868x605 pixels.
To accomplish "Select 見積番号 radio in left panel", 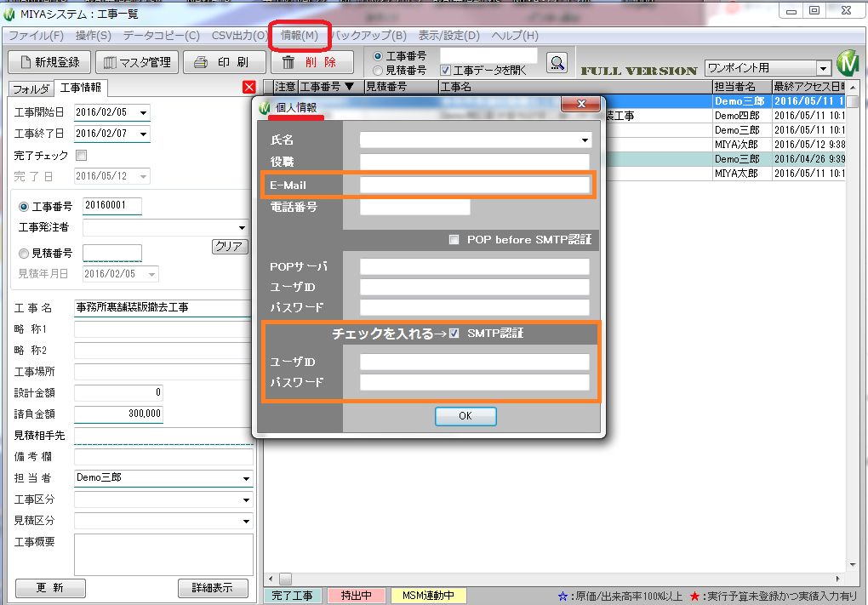I will tap(23, 254).
